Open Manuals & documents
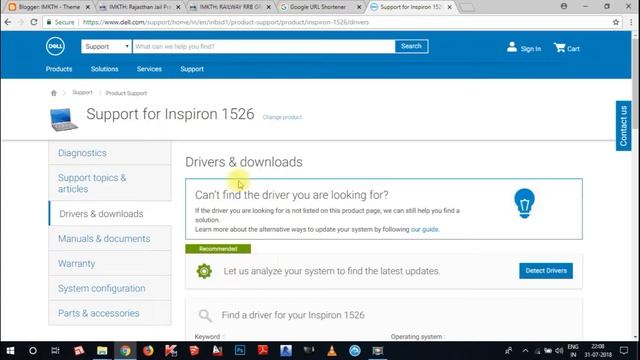Screen dimensions: 640x360 (x=110, y=238)
